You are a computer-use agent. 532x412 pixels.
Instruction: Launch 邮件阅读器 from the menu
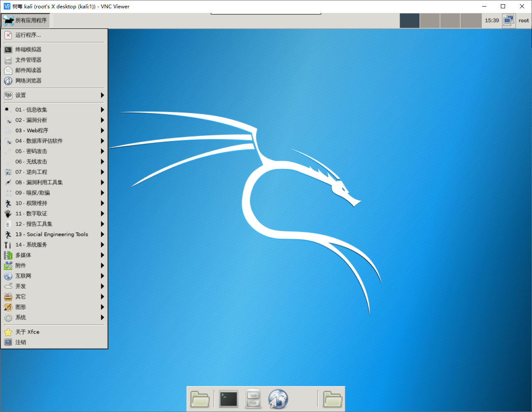click(x=28, y=71)
